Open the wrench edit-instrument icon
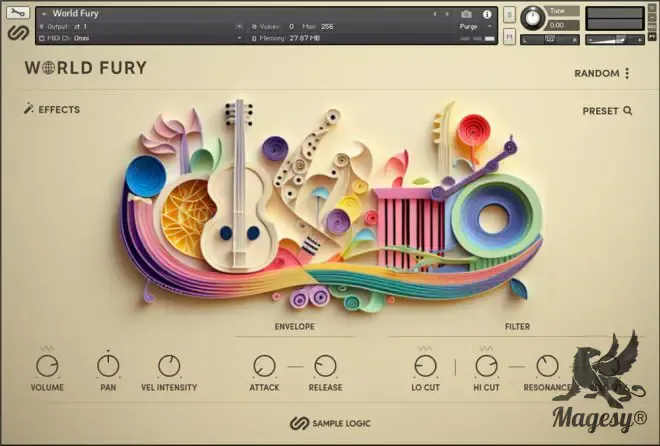Viewport: 660px width, 446px height. pos(18,13)
